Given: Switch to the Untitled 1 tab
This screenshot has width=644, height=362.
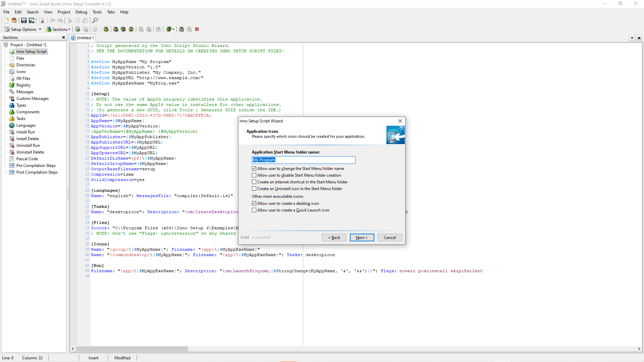Looking at the screenshot, I should tap(83, 38).
